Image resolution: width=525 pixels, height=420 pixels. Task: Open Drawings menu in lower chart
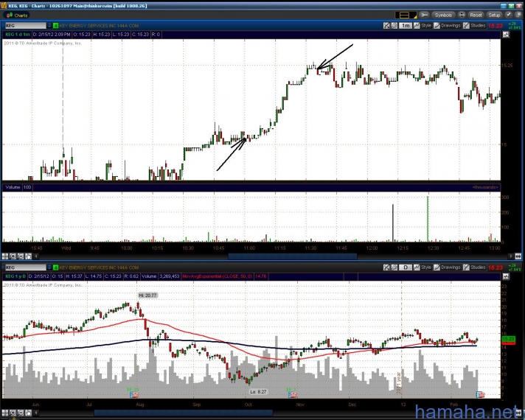[451, 267]
